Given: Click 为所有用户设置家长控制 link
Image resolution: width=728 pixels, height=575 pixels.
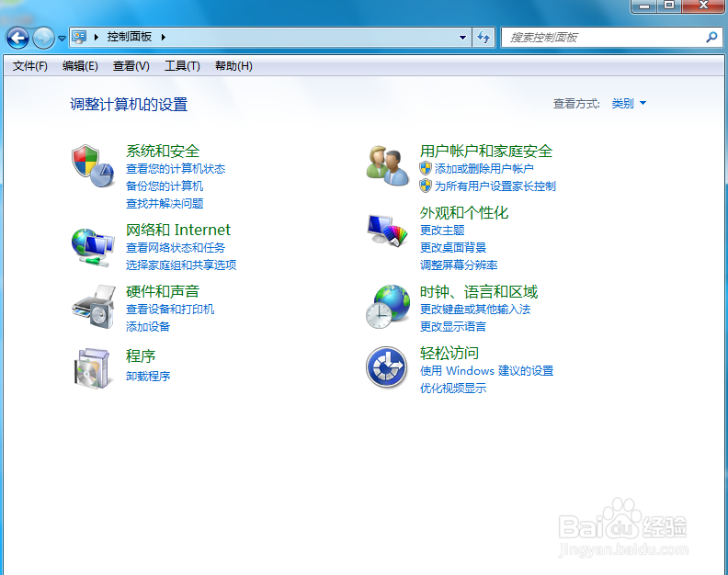Looking at the screenshot, I should pyautogui.click(x=495, y=186).
